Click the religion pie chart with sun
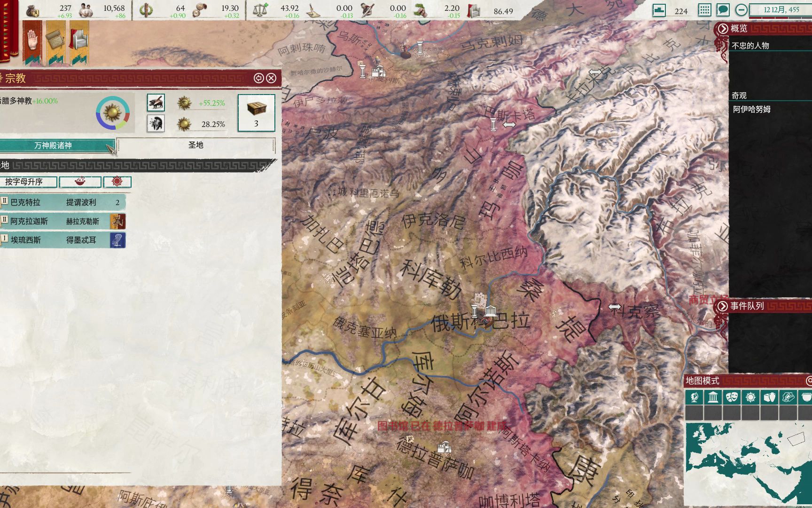 coord(113,113)
